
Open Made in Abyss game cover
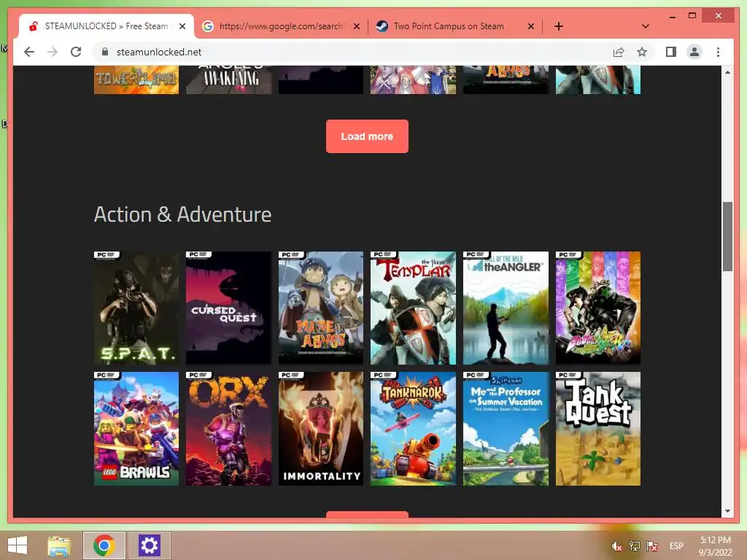click(x=321, y=308)
